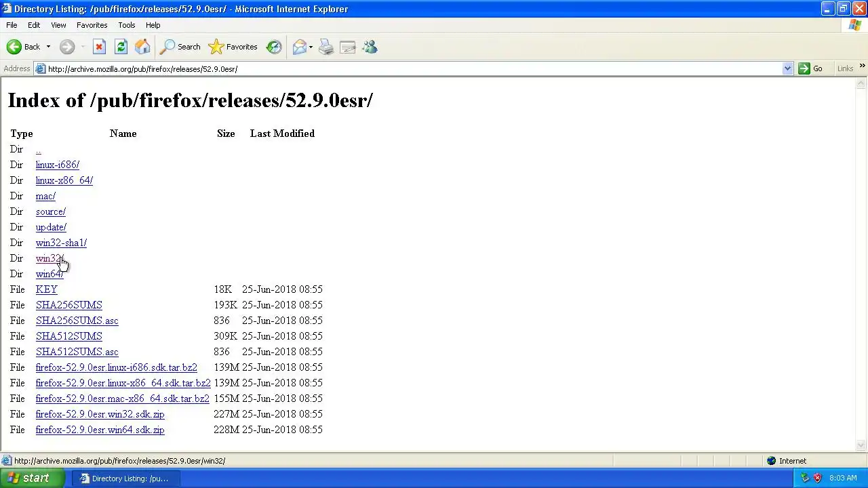This screenshot has height=488, width=868.
Task: Expand the Links toolbar chevron
Action: point(862,66)
